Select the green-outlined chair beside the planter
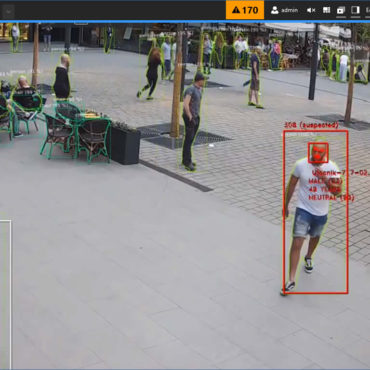The image size is (370, 370). click(x=93, y=139)
